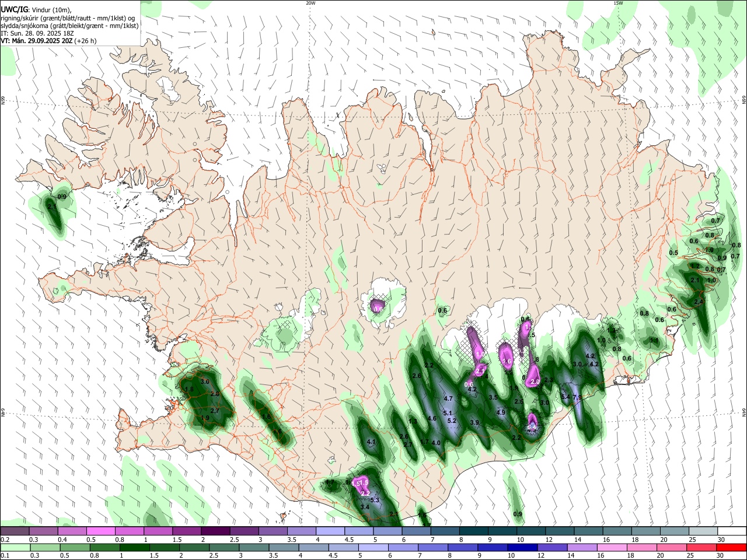Click the 5.2 precipitation value on the map
Screen dimensions: 747x560
coord(452,421)
